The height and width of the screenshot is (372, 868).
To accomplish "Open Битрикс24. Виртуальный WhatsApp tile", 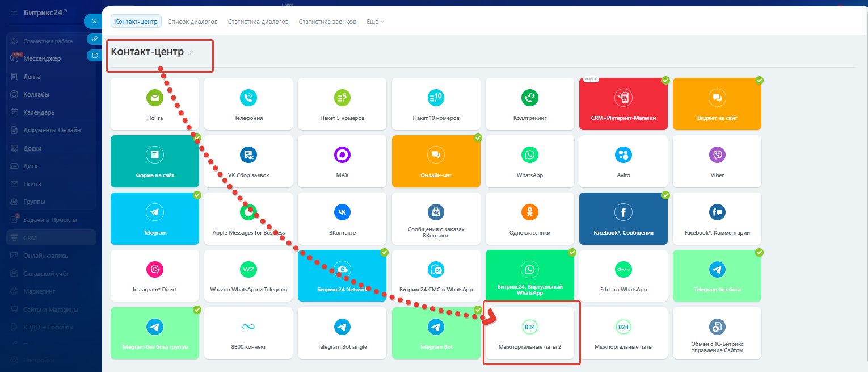I will coord(530,275).
